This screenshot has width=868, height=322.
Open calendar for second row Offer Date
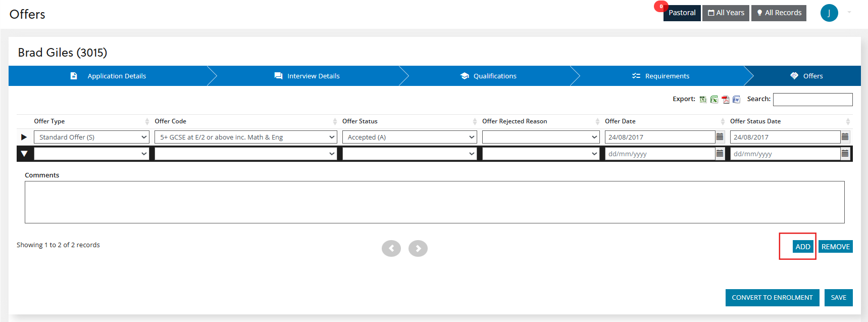tap(720, 154)
